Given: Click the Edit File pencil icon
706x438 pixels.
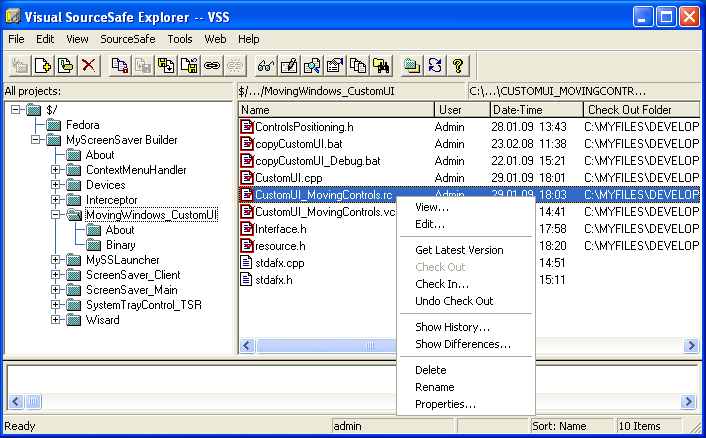Looking at the screenshot, I should click(x=289, y=66).
